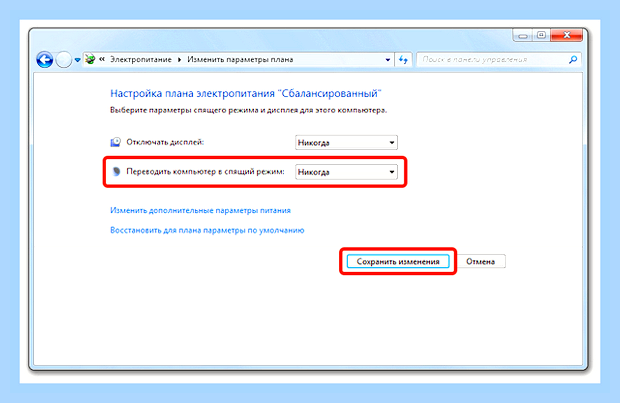The image size is (620, 403).
Task: Click the display icon beside Отключать дисплей
Action: (115, 142)
